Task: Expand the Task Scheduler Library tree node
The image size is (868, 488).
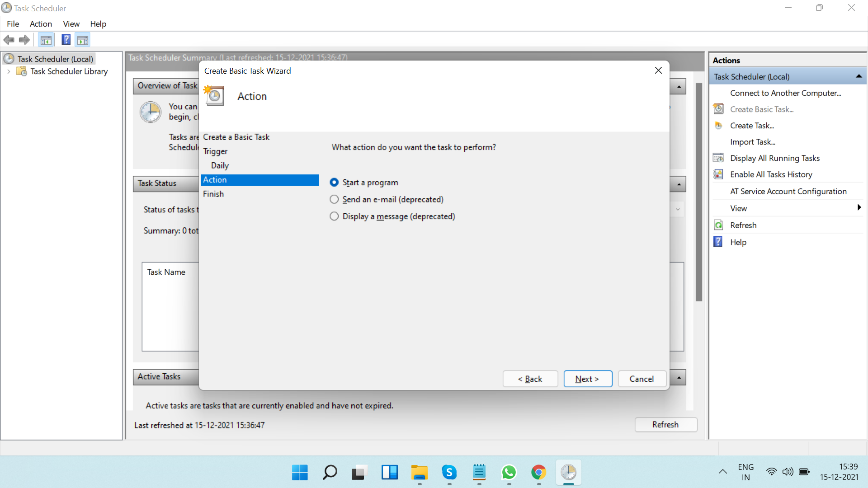Action: point(9,71)
